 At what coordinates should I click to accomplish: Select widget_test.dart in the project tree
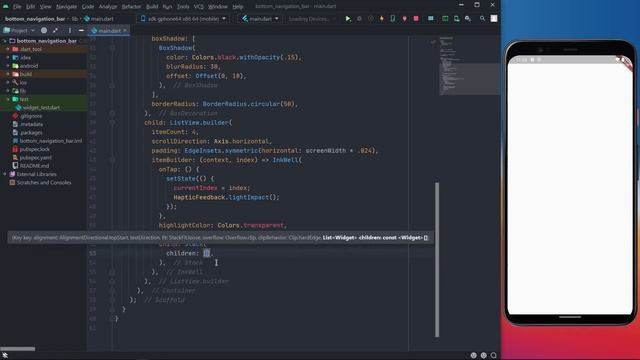(x=41, y=108)
